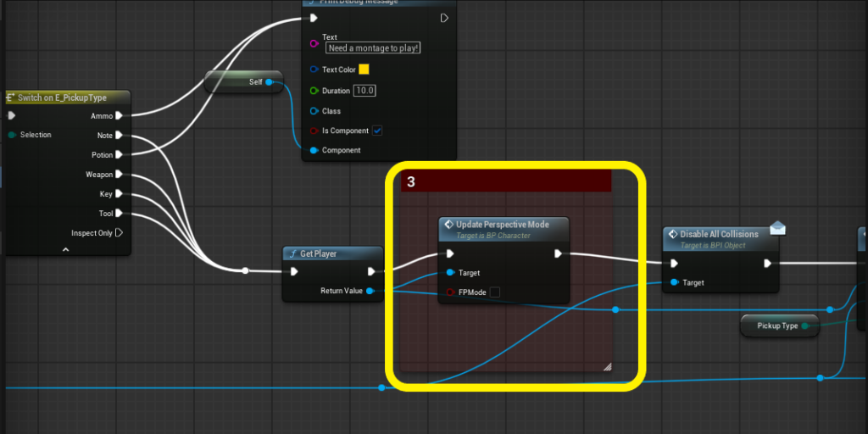Screen dimensions: 868x434
Task: Open the Text Color swatch picker
Action: [x=364, y=70]
